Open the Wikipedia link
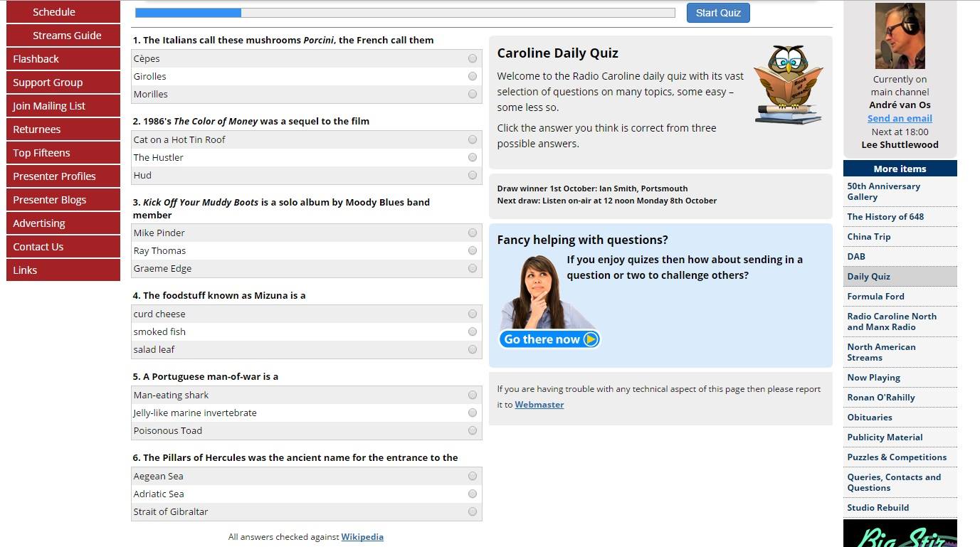The width and height of the screenshot is (980, 547). 362,537
